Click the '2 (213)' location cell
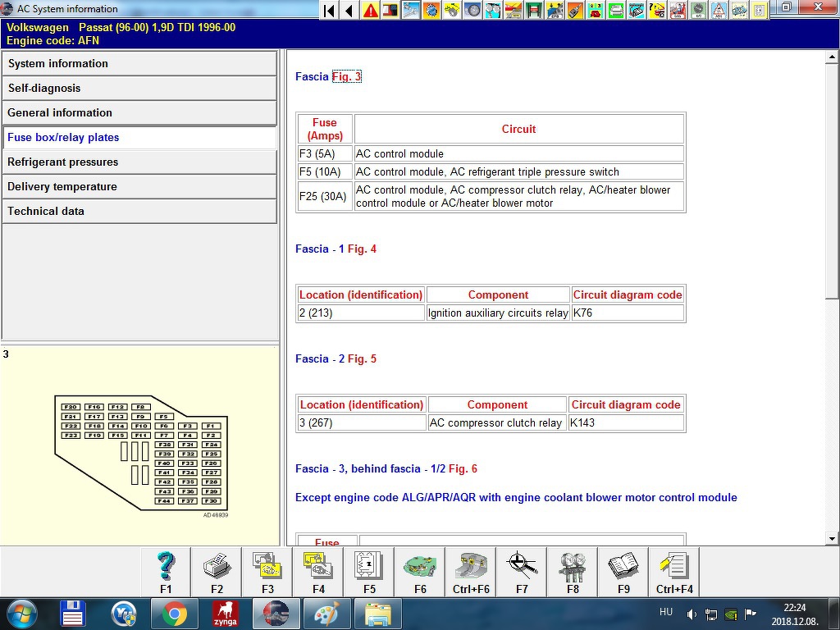This screenshot has width=840, height=630. (361, 313)
